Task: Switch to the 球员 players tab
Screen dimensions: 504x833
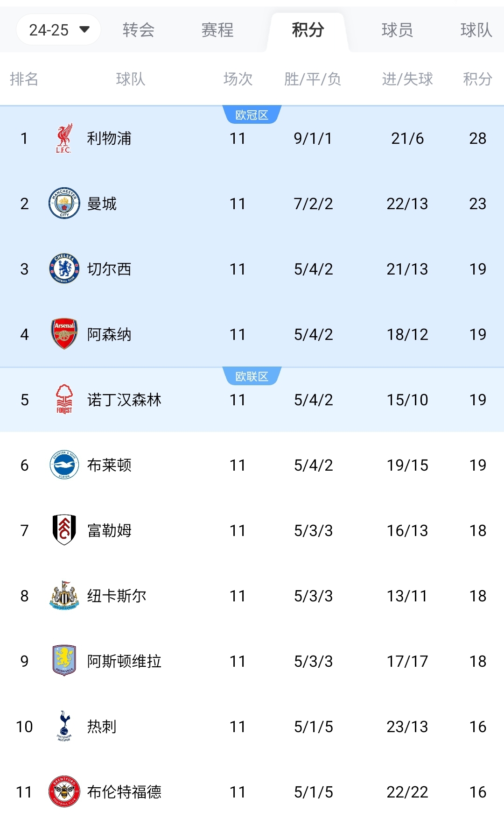Action: 397,30
